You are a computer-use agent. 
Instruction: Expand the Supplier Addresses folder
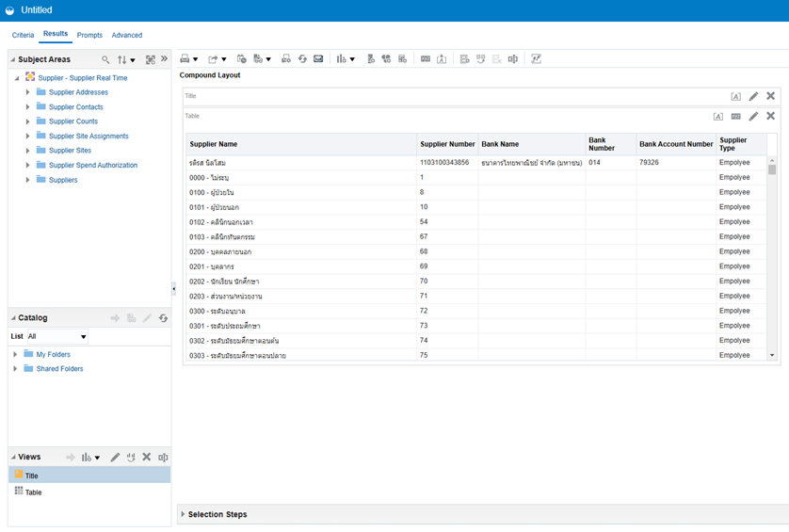[27, 92]
